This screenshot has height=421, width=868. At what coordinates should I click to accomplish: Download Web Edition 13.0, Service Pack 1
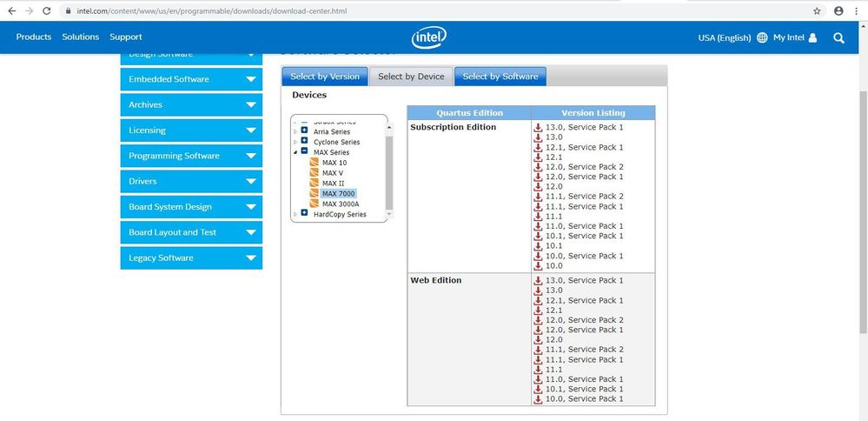(584, 280)
